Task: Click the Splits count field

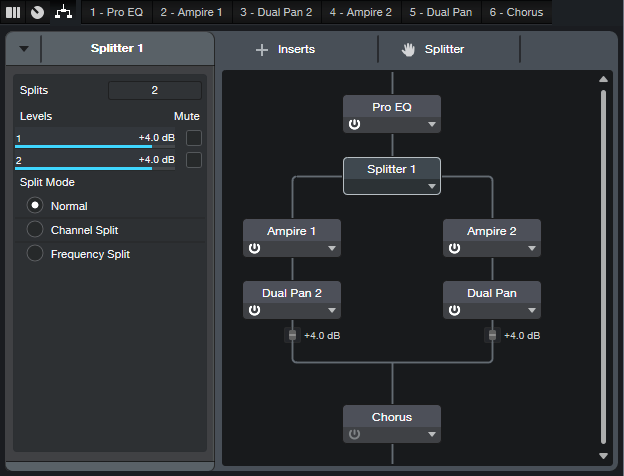Action: point(155,90)
